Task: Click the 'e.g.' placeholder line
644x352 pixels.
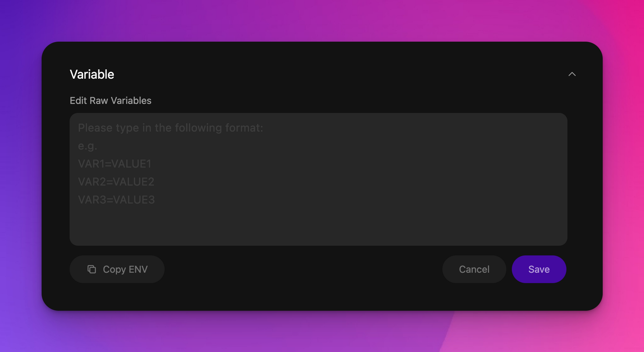Action: [88, 146]
